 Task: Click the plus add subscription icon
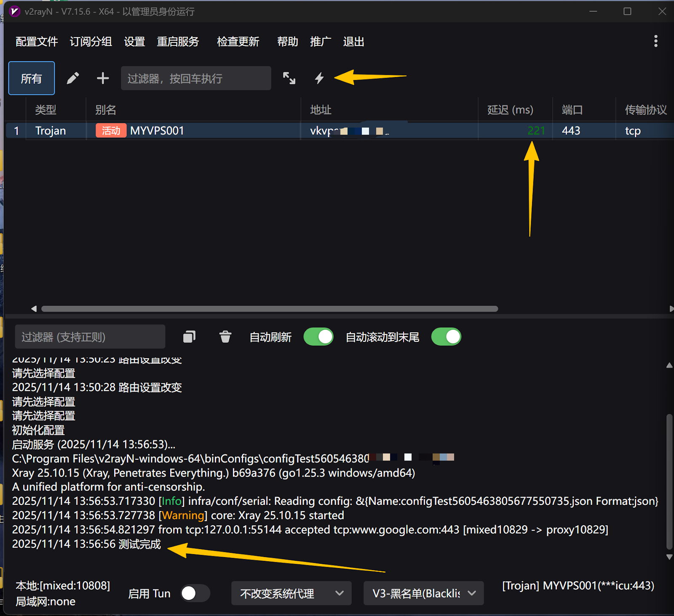[x=103, y=78]
